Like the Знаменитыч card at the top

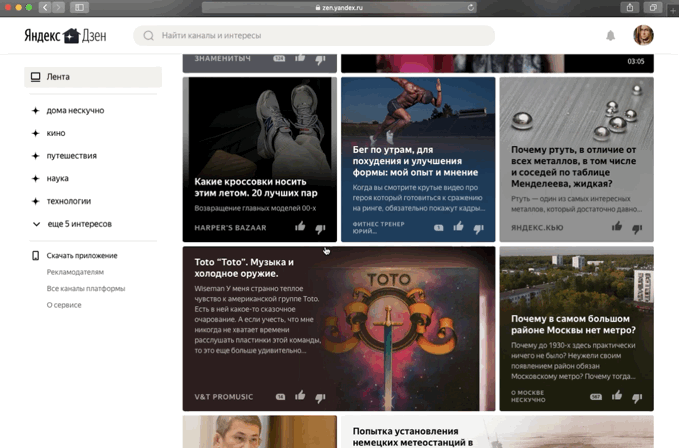(x=300, y=58)
